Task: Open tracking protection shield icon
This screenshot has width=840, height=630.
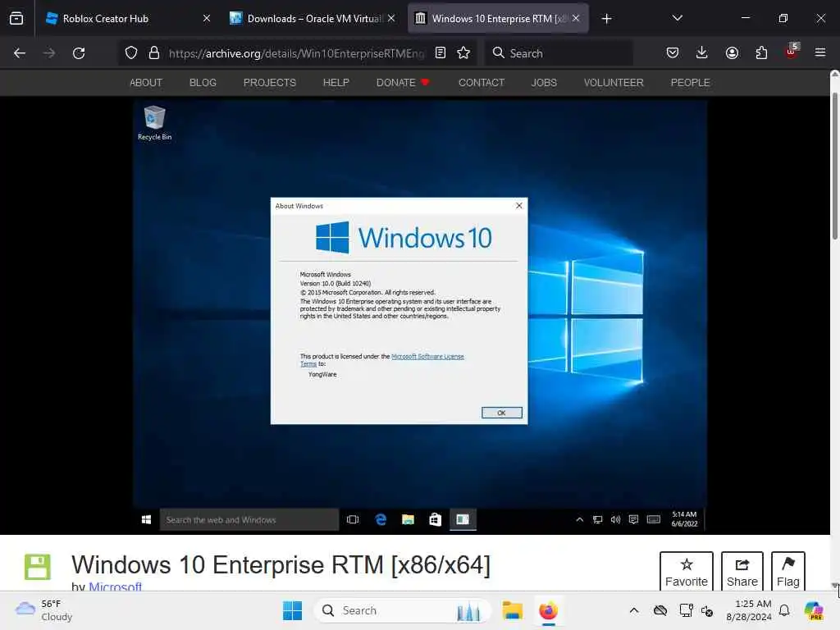Action: tap(131, 53)
